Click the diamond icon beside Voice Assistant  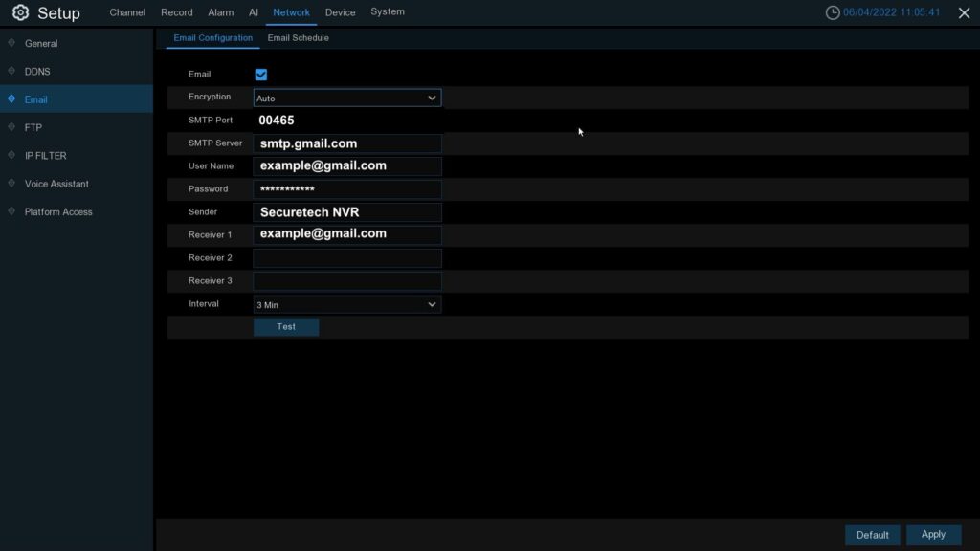[x=11, y=183]
